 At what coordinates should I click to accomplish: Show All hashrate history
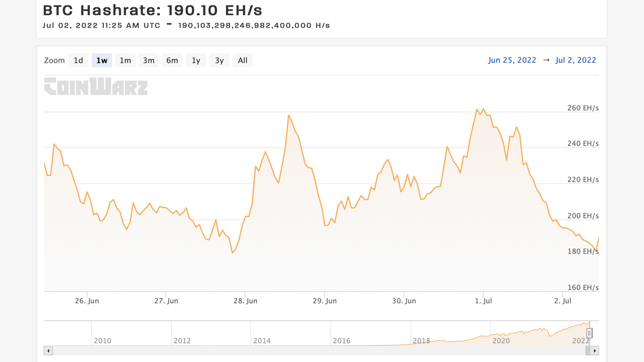243,60
